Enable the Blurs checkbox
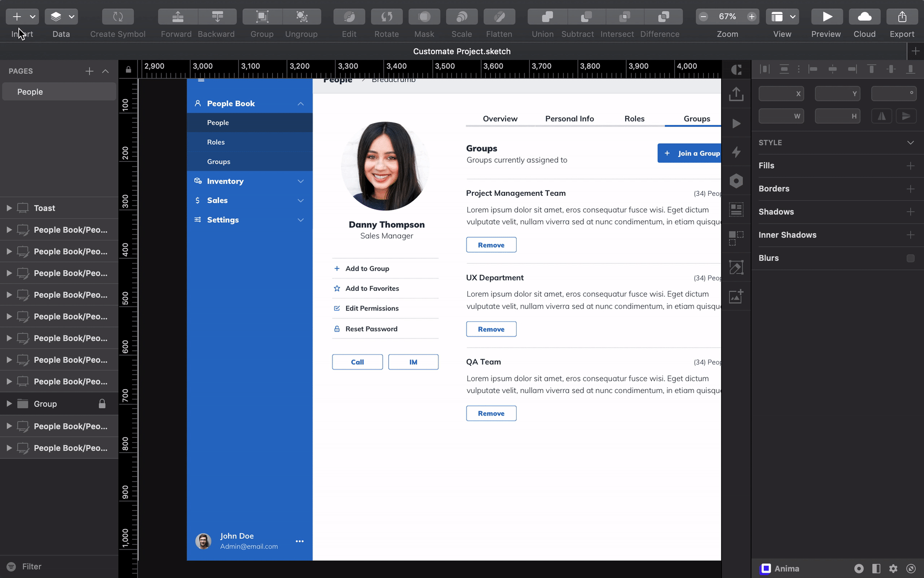Viewport: 924px width, 578px height. point(910,258)
